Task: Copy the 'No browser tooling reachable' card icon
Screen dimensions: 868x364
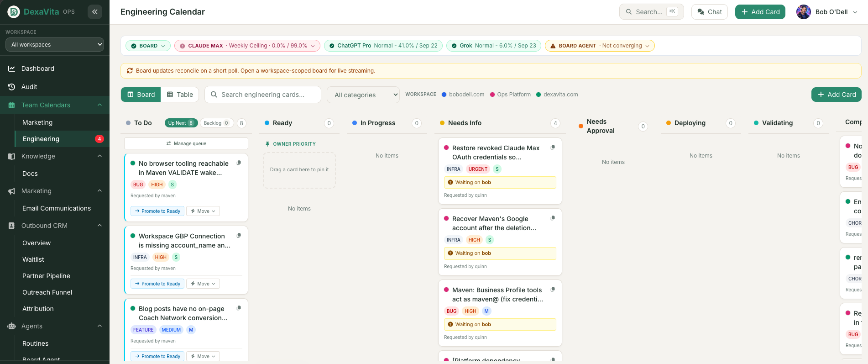Action: coord(239,163)
